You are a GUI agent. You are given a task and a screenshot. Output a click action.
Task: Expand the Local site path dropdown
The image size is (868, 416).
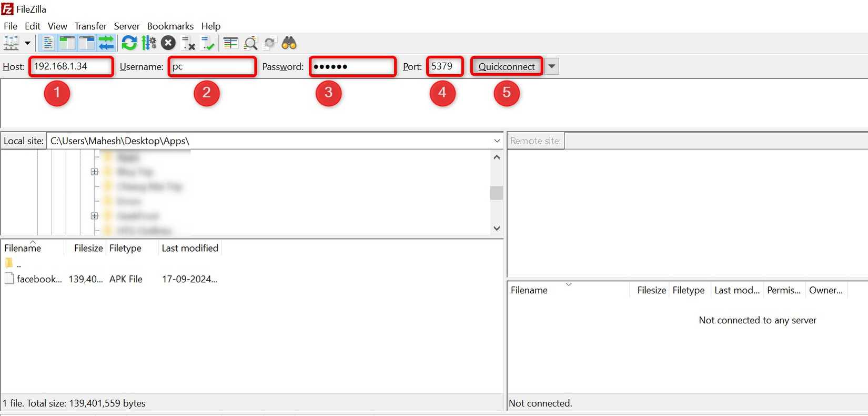[x=497, y=141]
